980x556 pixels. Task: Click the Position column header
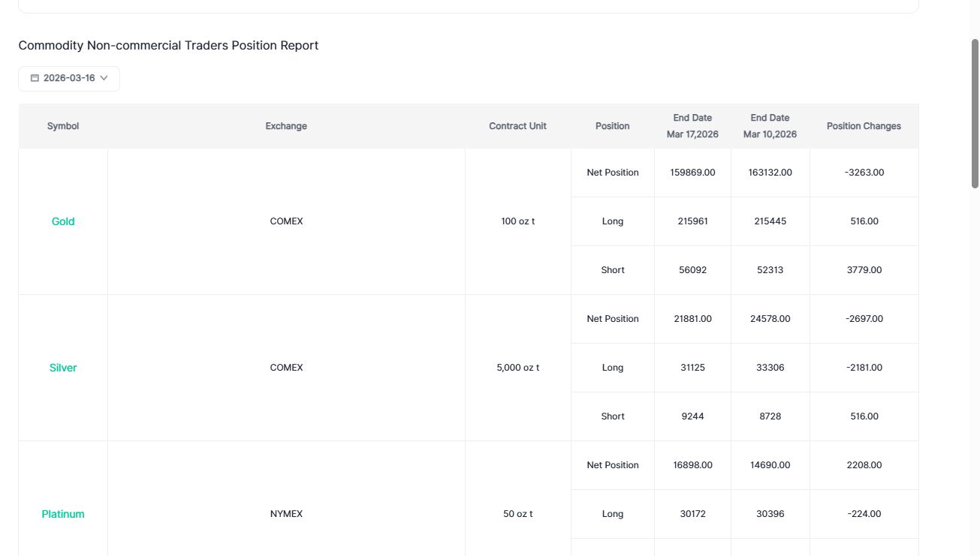[x=612, y=126]
